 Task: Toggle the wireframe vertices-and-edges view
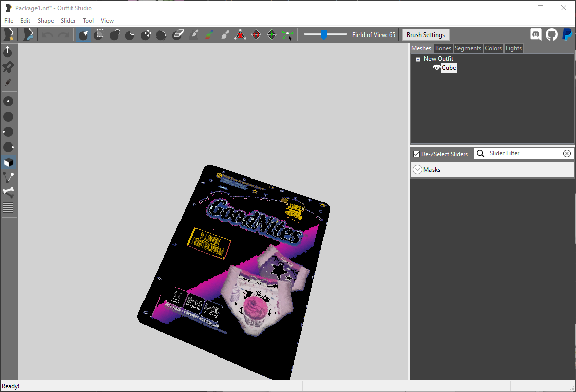click(8, 177)
